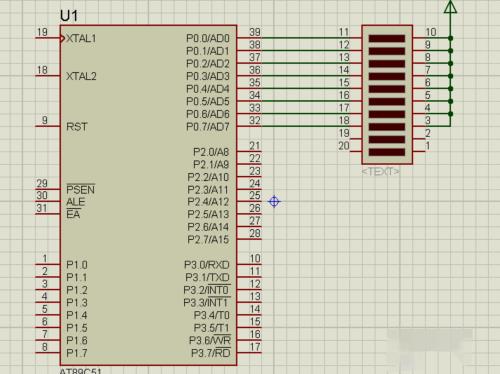Click the bottom LED bar segment
Viewport: 500px width, 374px height.
387,152
